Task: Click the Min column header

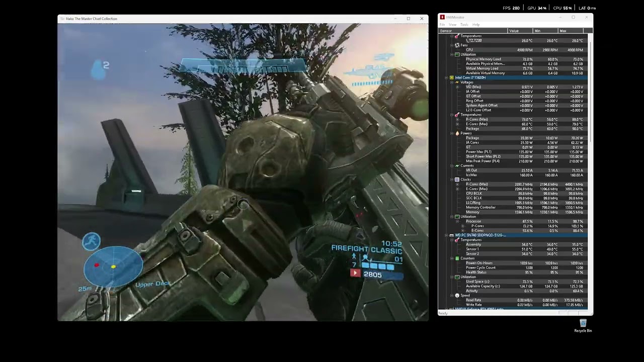Action: (x=545, y=31)
